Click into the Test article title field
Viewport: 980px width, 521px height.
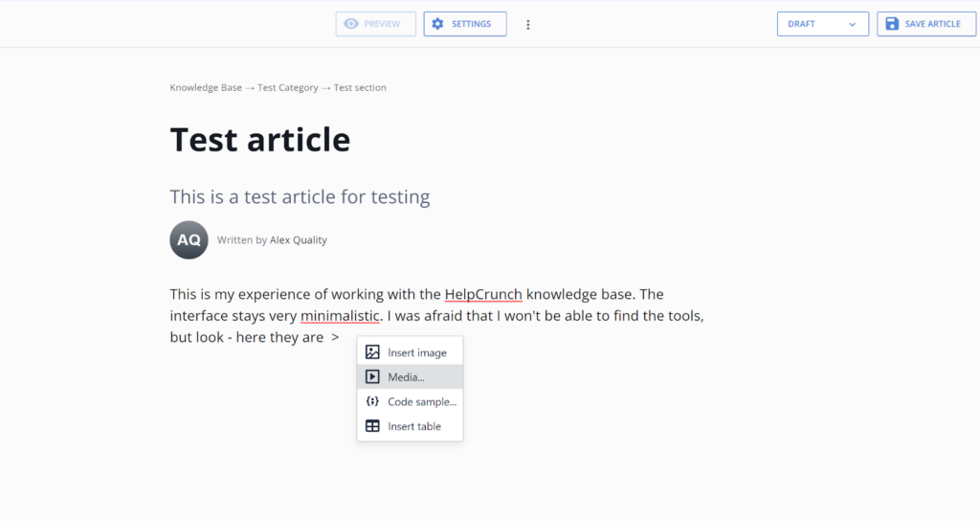260,140
